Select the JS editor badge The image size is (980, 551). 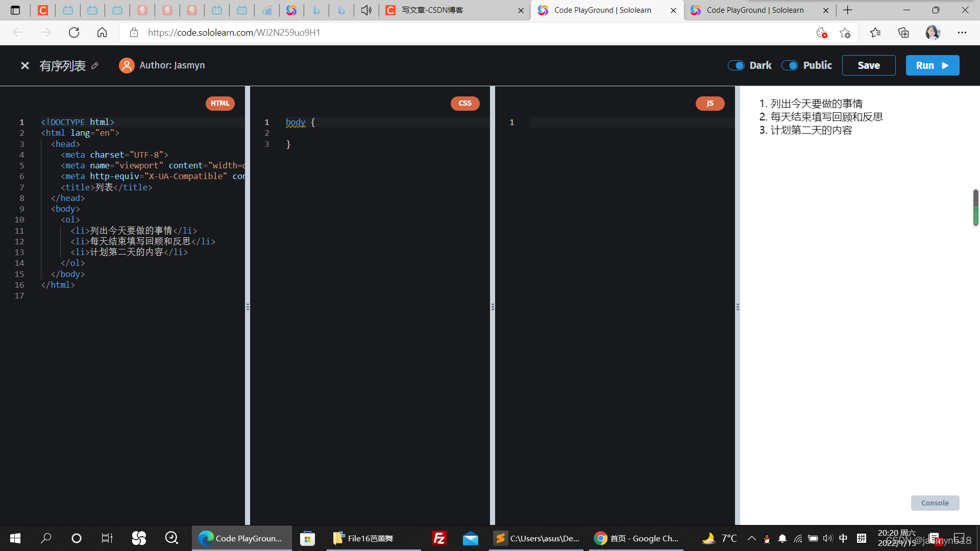710,103
